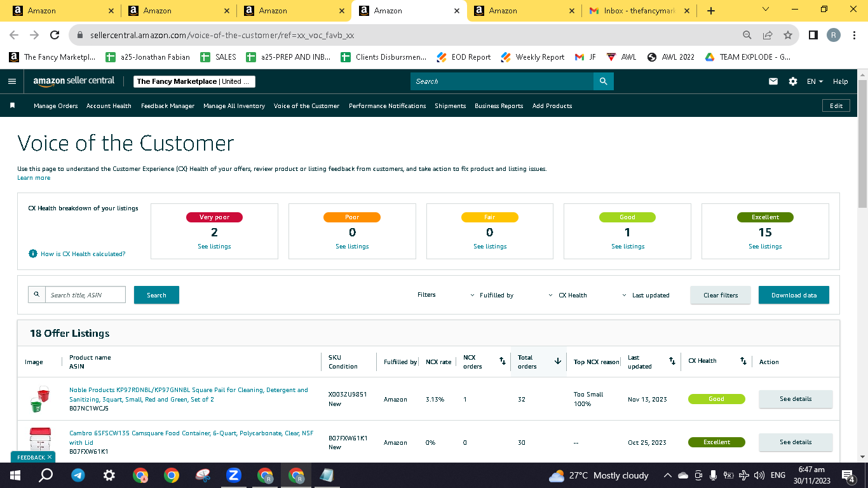Open The Fancy Marketplace account switcher
The height and width of the screenshot is (488, 868).
point(194,81)
